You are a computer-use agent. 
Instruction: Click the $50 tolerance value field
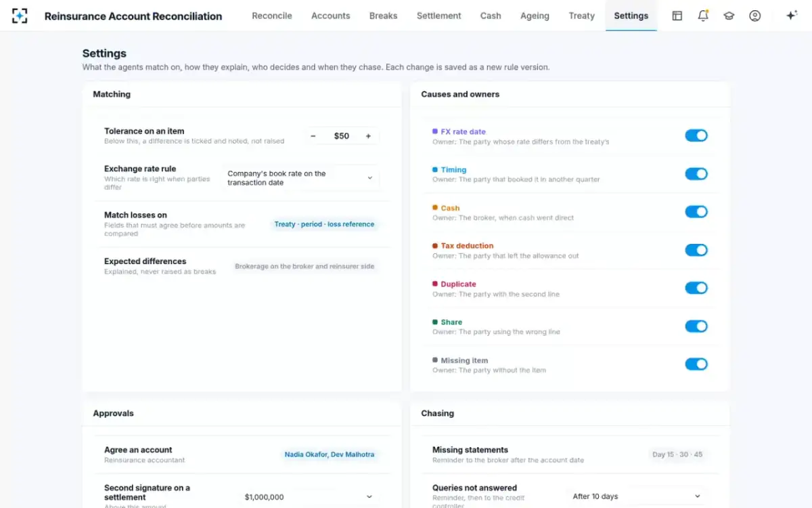[341, 136]
